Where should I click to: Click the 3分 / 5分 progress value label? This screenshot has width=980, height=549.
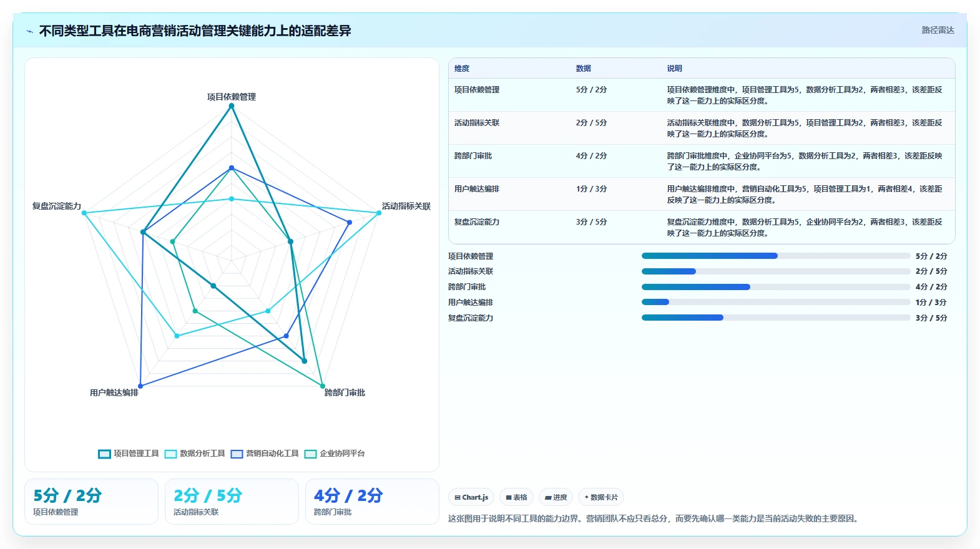(931, 318)
